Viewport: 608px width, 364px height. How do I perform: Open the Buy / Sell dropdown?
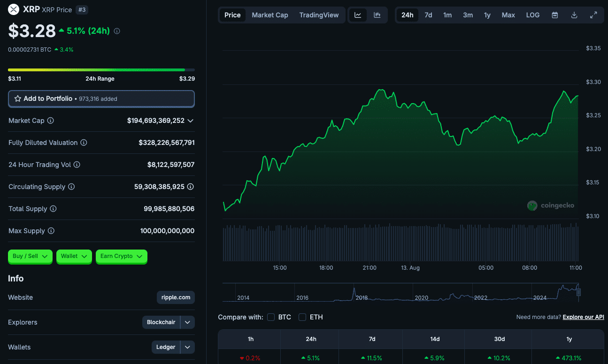click(x=30, y=256)
